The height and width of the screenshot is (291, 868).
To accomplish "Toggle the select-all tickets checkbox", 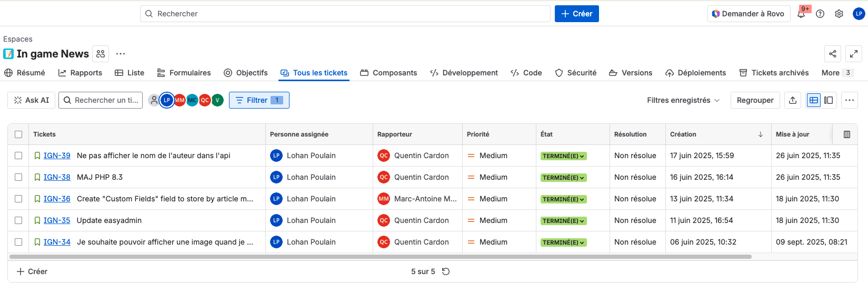I will [x=18, y=134].
